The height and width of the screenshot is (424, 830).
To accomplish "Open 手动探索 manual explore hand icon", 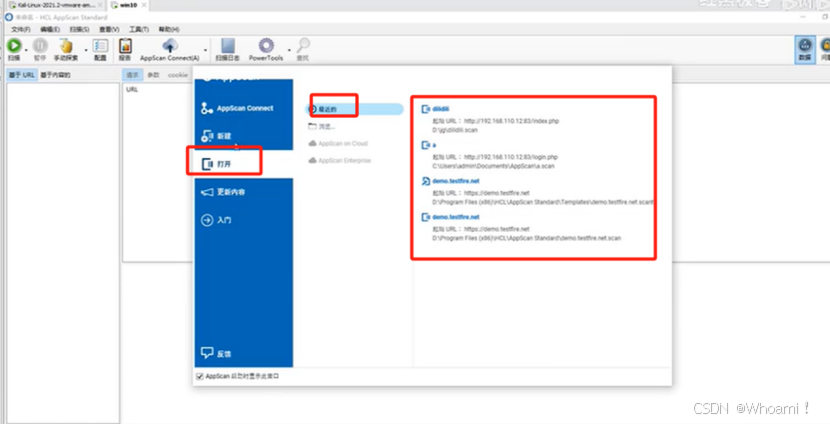I will pyautogui.click(x=66, y=47).
